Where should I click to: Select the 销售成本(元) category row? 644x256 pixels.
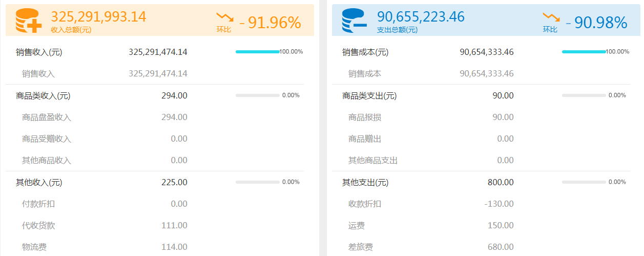[481, 52]
